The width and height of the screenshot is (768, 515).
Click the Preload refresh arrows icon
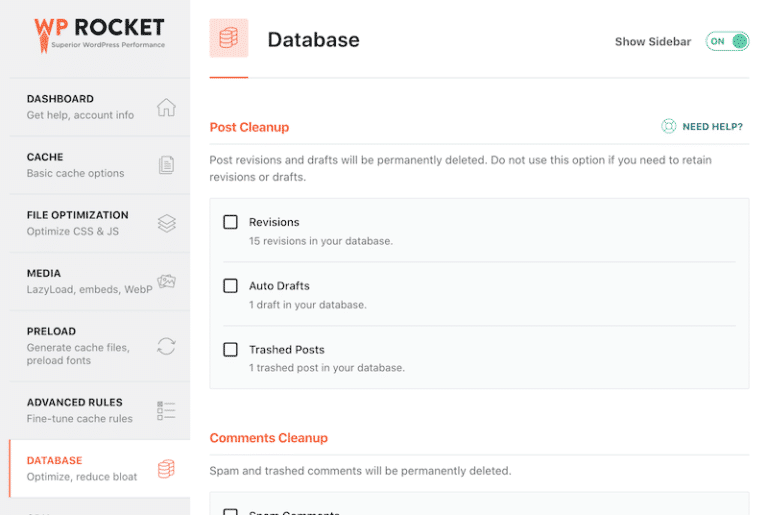tap(166, 346)
